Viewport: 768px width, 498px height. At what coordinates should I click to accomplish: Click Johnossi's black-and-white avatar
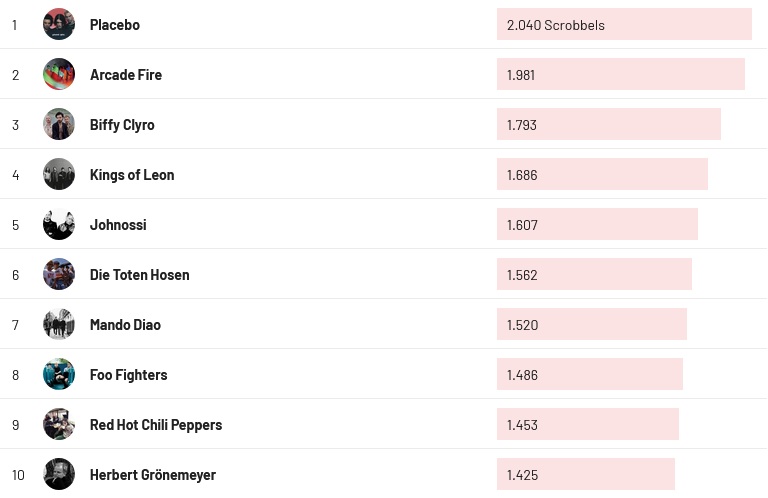pyautogui.click(x=59, y=224)
